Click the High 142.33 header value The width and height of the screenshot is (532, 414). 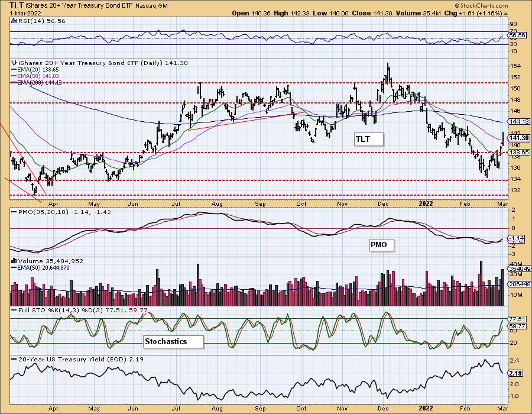292,13
